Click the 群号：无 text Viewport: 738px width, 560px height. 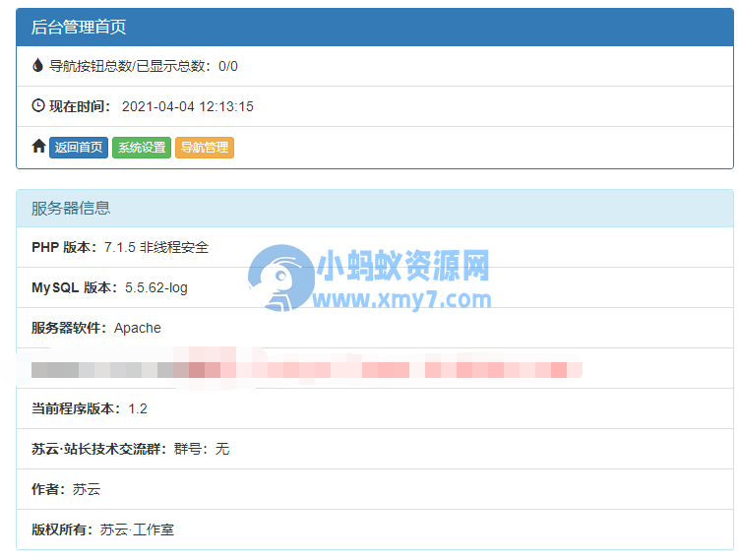[x=202, y=449]
